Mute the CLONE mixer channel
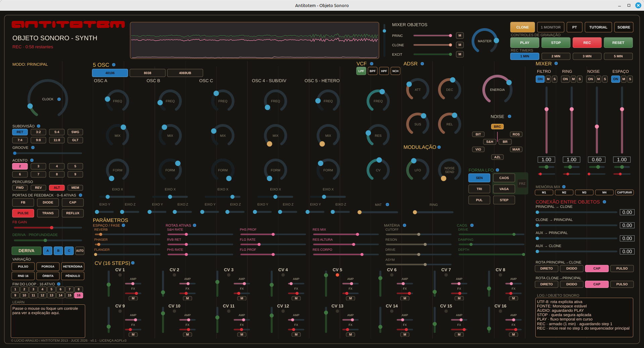Screen dimensions: 644x348 pos(460,45)
